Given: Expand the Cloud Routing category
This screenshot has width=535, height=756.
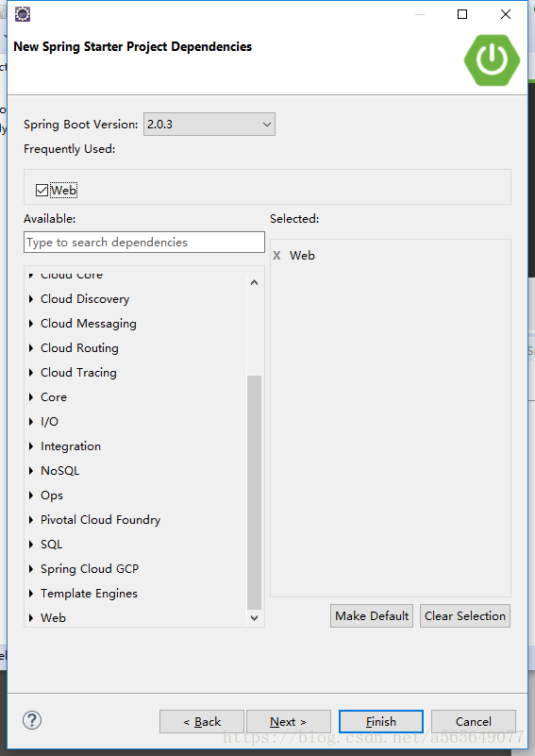Looking at the screenshot, I should (x=31, y=348).
